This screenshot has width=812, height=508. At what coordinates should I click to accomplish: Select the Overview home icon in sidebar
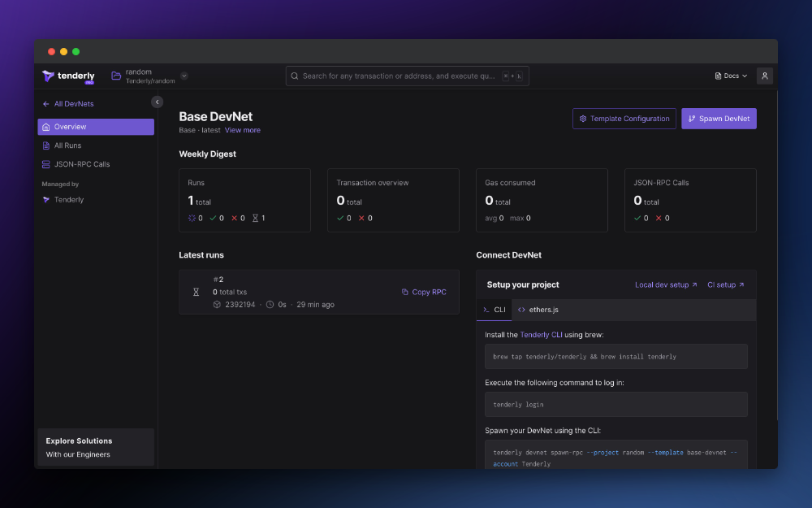(48, 127)
